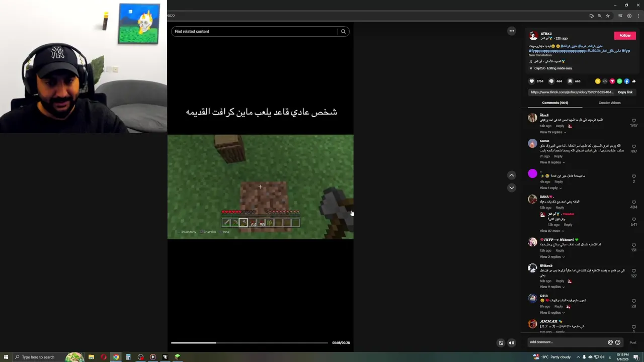Like Abadi's comment with 1747 likes
The height and width of the screenshot is (362, 644).
pyautogui.click(x=633, y=121)
